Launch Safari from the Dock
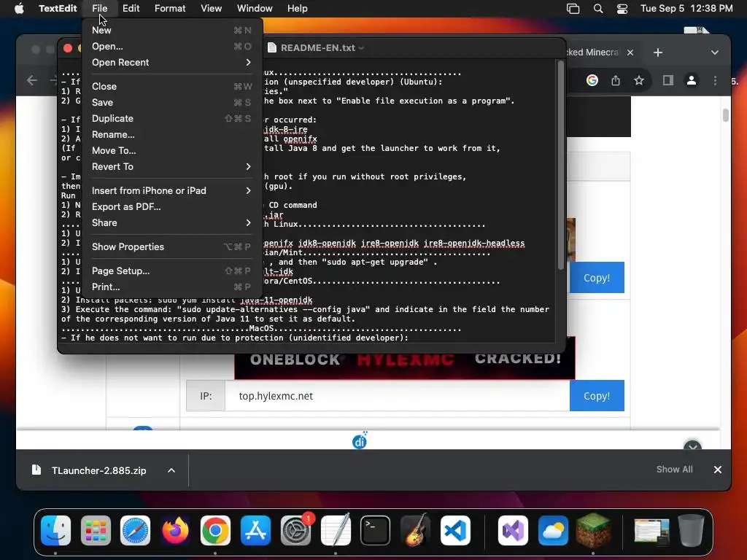747x560 pixels. [135, 530]
